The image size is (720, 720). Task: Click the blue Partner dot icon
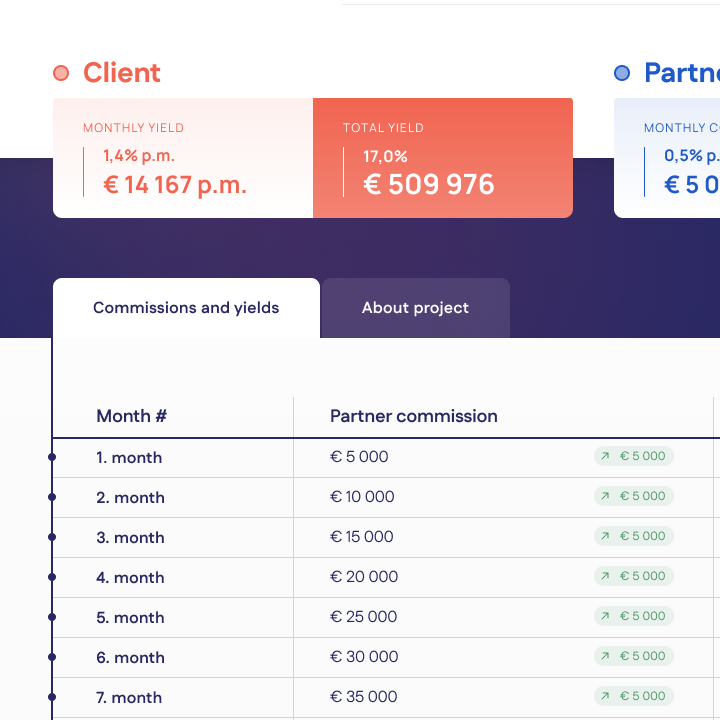622,73
